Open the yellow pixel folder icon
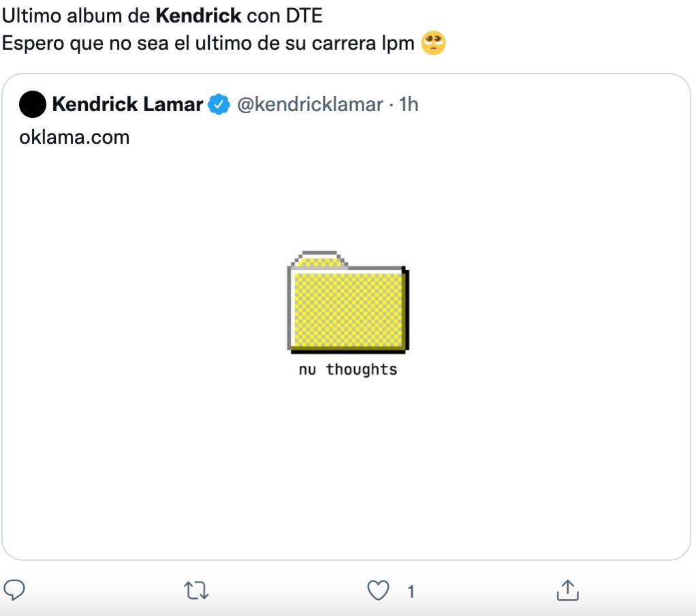The width and height of the screenshot is (696, 616). pyautogui.click(x=348, y=303)
